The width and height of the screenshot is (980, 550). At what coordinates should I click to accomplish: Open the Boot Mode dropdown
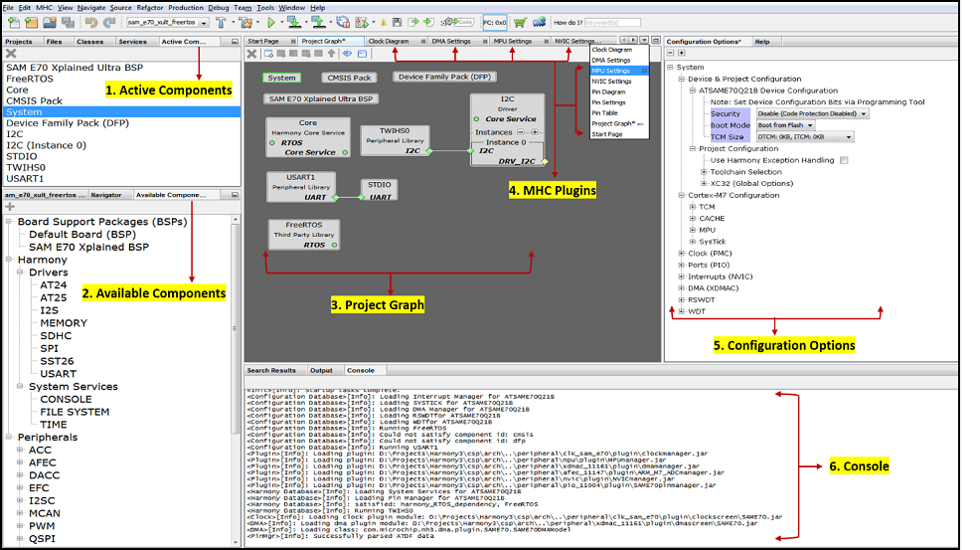[785, 125]
